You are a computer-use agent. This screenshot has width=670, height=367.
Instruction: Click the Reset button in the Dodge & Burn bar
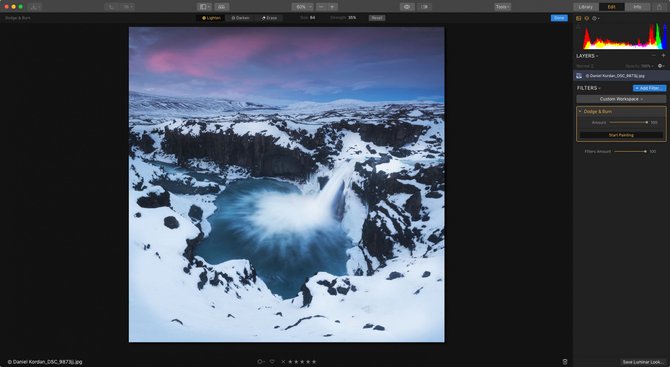pyautogui.click(x=376, y=18)
